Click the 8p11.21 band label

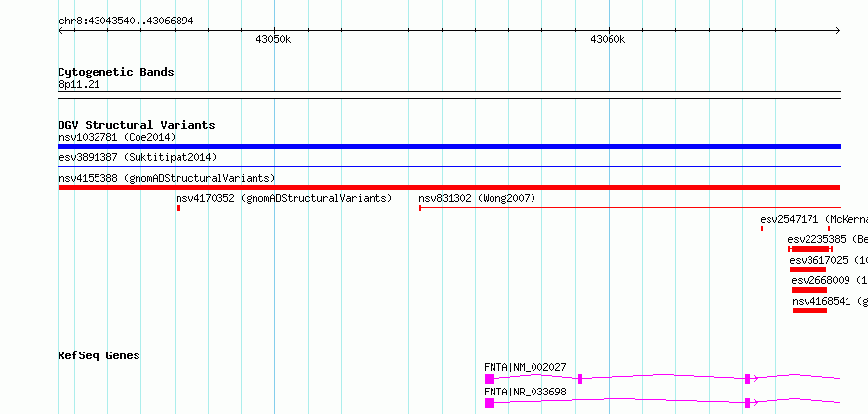(79, 85)
